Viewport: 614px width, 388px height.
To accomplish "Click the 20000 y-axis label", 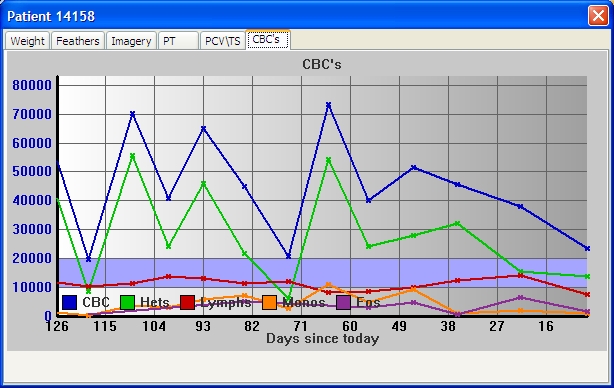I will (32, 258).
